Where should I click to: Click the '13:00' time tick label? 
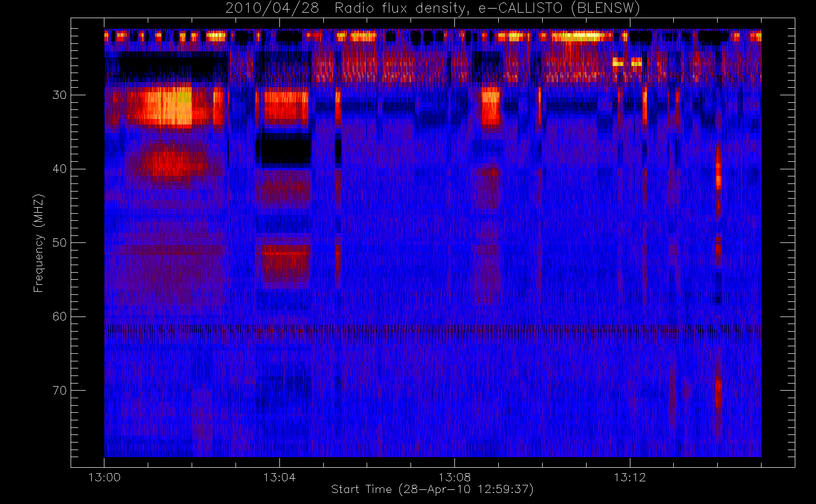coord(104,477)
